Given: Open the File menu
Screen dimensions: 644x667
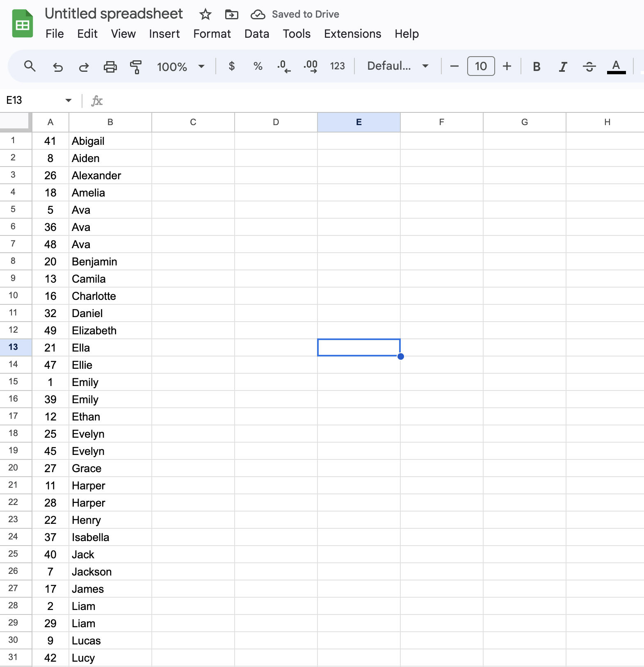Looking at the screenshot, I should 55,34.
